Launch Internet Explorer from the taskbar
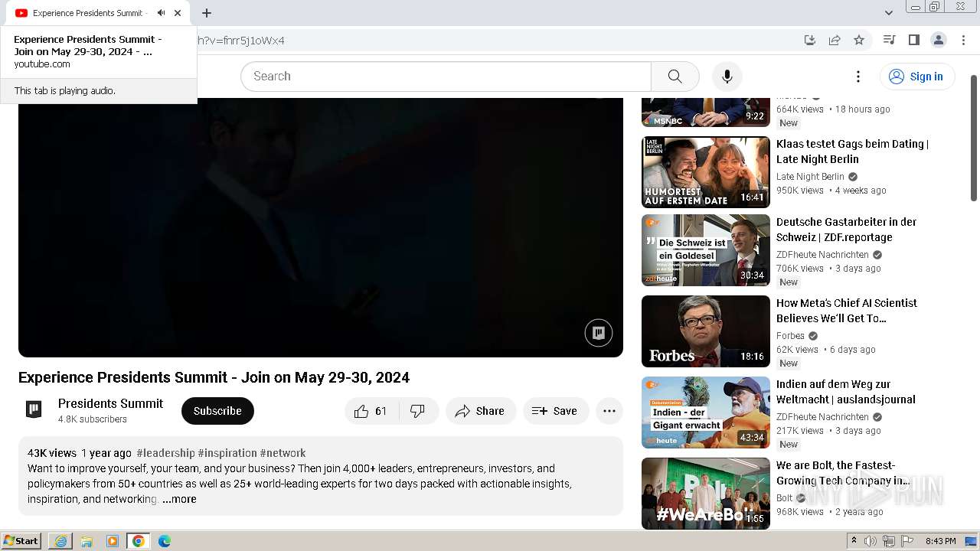Viewport: 980px width, 551px height. pyautogui.click(x=60, y=541)
